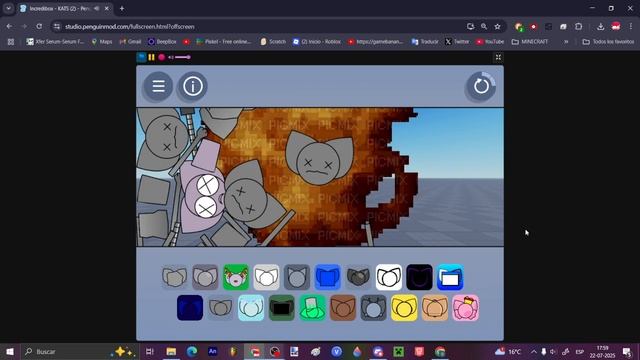This screenshot has height=360, width=640.
Task: Open the Microsoft Edge taskbar icon
Action: 192,351
